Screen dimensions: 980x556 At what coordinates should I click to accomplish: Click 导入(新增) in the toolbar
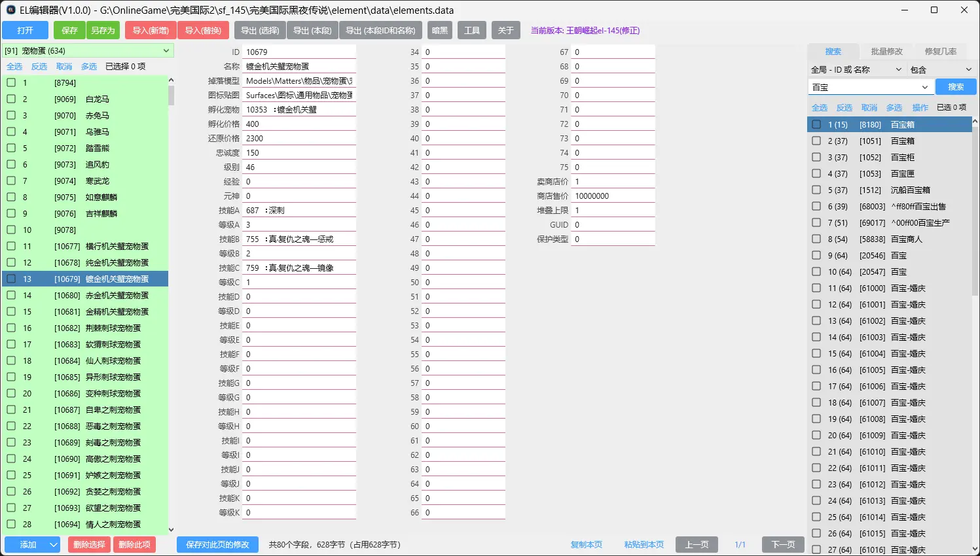(151, 30)
